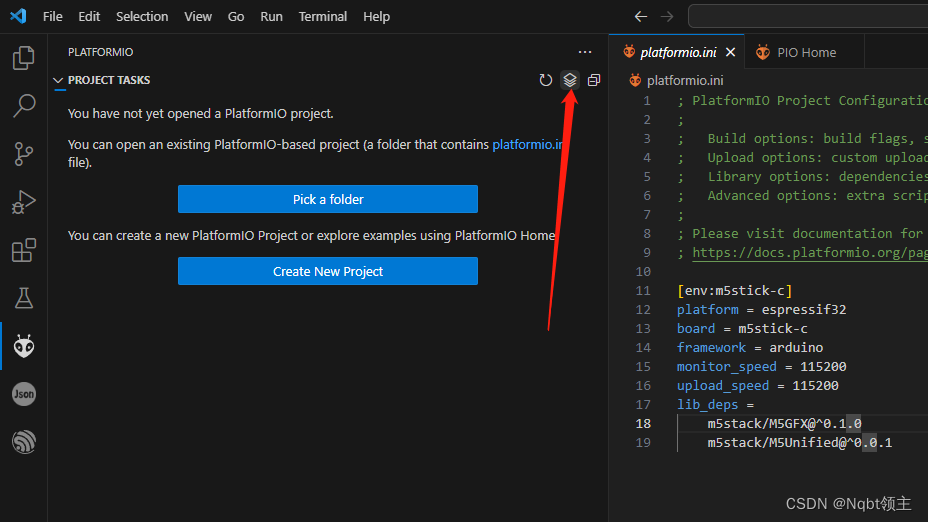The image size is (928, 522).
Task: Click the m5stack/M5Unified@^0.0.1 dependency
Action: [x=800, y=442]
